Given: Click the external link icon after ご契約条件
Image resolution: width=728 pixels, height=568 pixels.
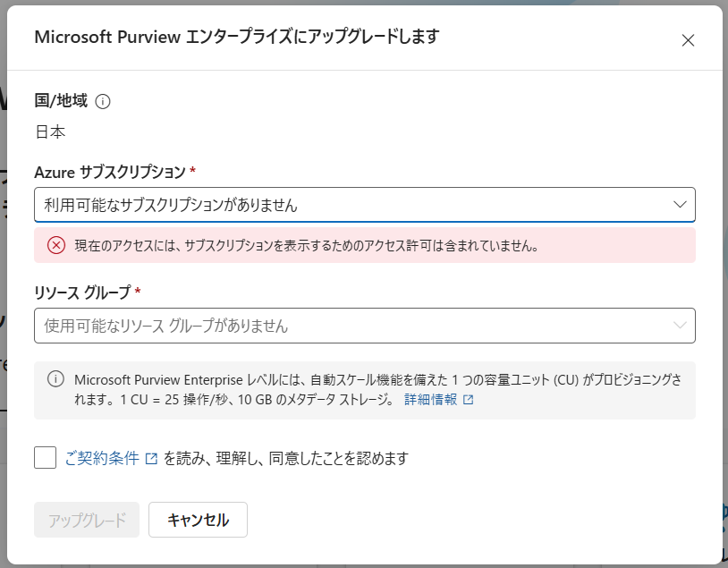Looking at the screenshot, I should point(151,459).
